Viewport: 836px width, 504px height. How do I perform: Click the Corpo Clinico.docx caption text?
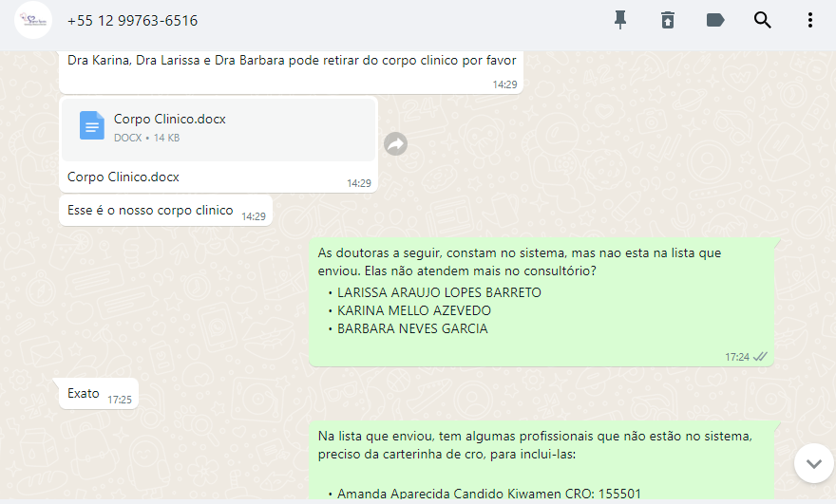(123, 177)
